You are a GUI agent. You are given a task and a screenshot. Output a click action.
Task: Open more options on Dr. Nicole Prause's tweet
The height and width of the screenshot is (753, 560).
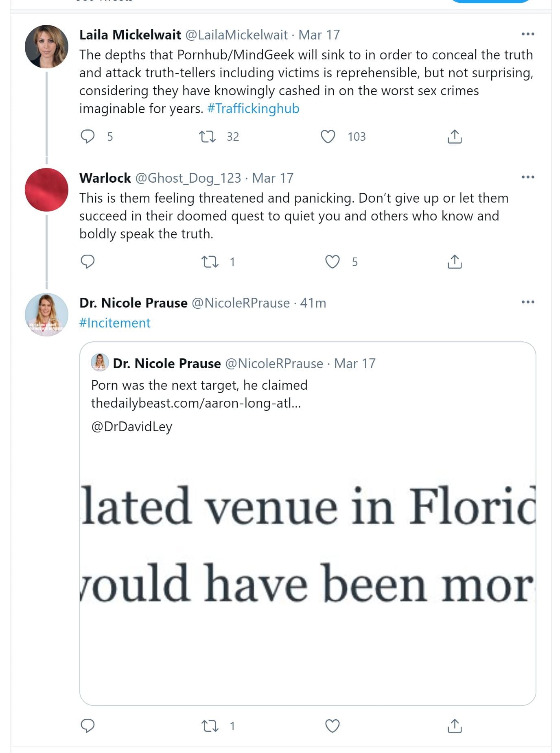click(527, 302)
